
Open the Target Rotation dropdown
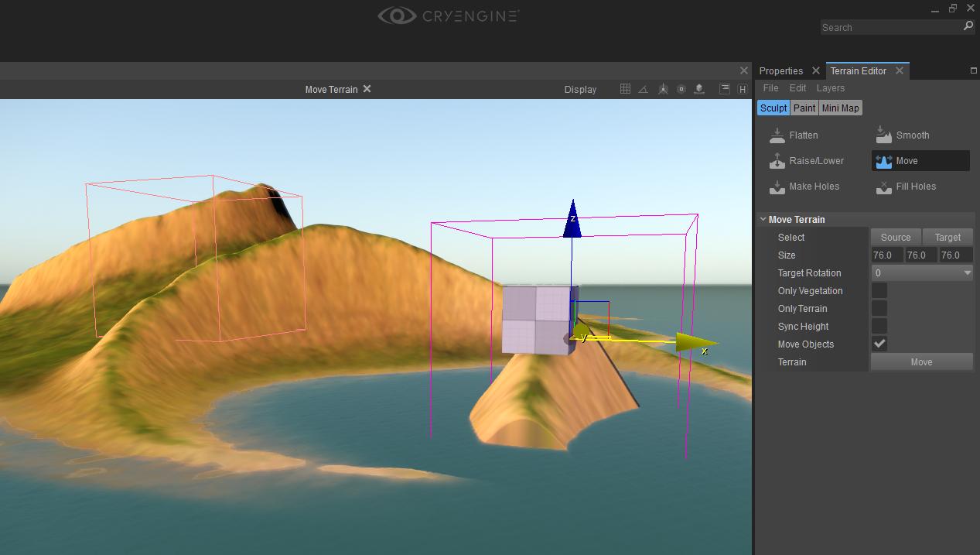pos(922,272)
